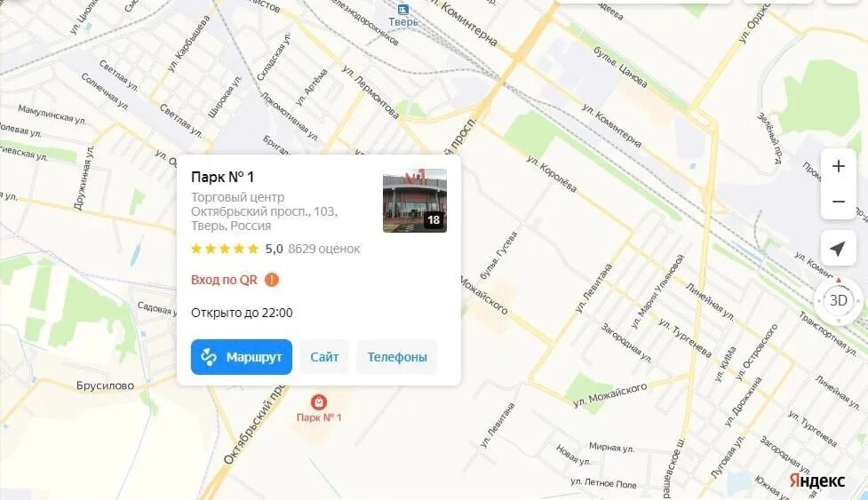The height and width of the screenshot is (500, 868).
Task: Click the my-location arrow icon
Action: 838,249
